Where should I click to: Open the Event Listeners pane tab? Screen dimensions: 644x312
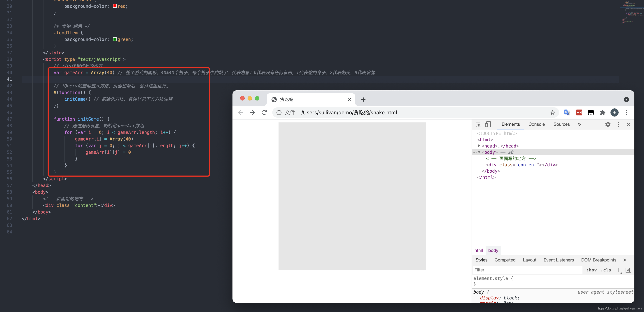tap(559, 260)
